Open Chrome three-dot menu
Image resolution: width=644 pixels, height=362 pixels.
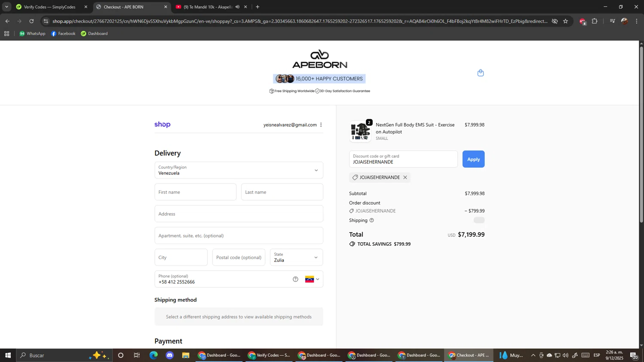tap(637, 21)
